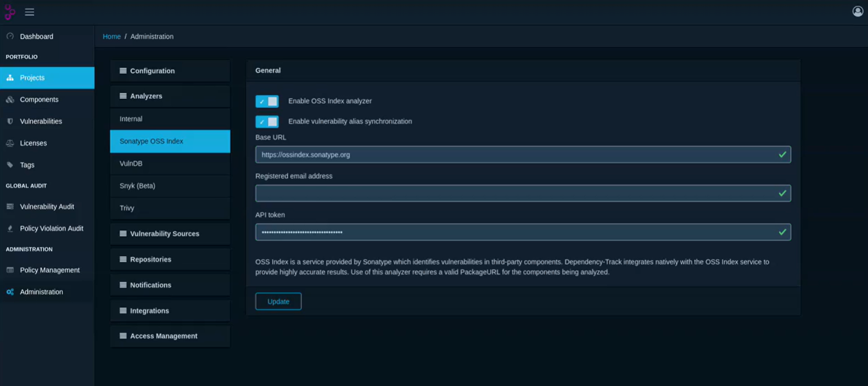The width and height of the screenshot is (868, 386).
Task: Click the Vulnerabilities shield icon
Action: click(10, 121)
